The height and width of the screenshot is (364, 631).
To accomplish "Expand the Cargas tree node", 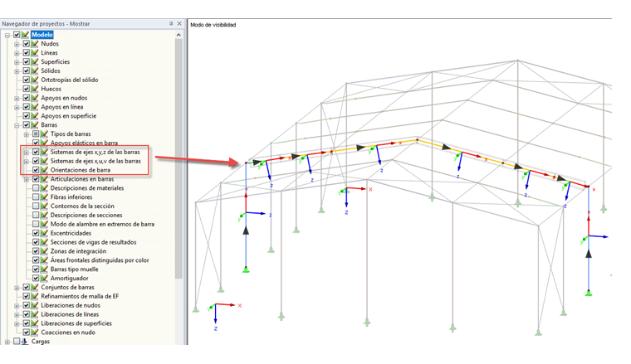I will click(x=7, y=342).
